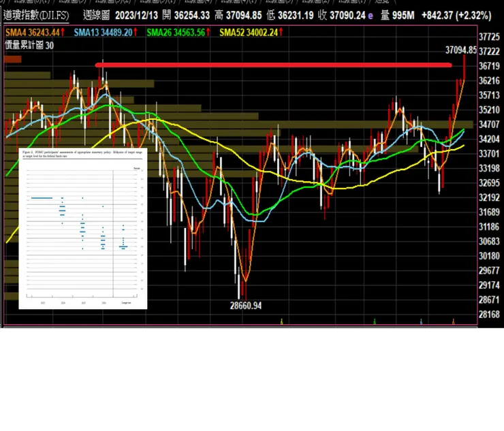The width and height of the screenshot is (504, 431).
Task: Click the 28660.94 low label on chart
Action: pos(246,306)
